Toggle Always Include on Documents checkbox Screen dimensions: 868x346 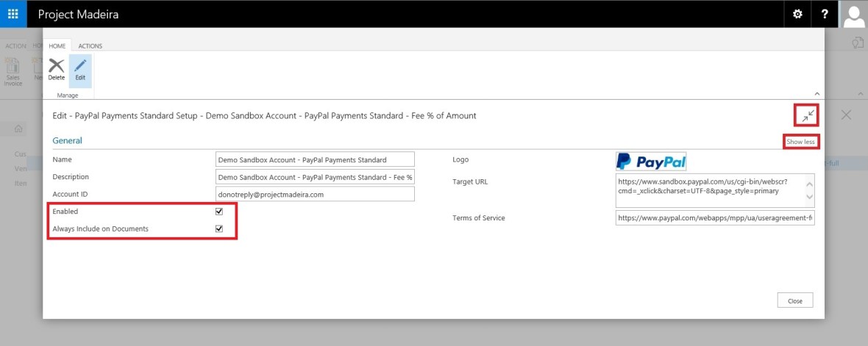219,228
